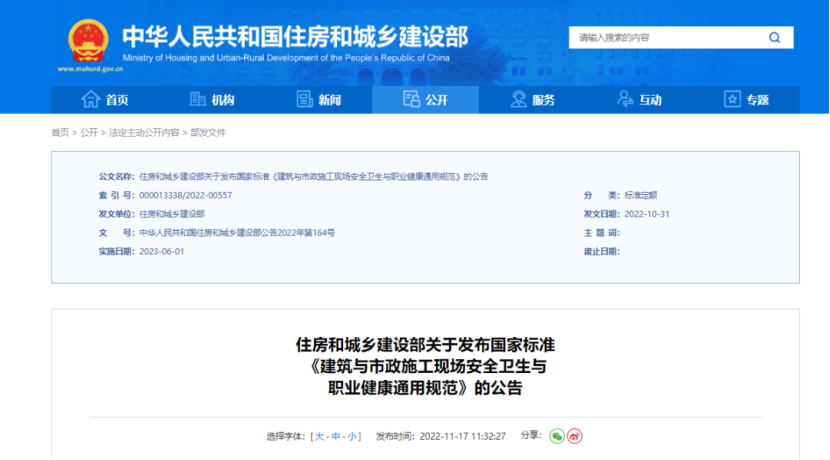Open 法定主动公开内容 breadcrumb link
This screenshot has height=460, width=830.
coord(144,132)
